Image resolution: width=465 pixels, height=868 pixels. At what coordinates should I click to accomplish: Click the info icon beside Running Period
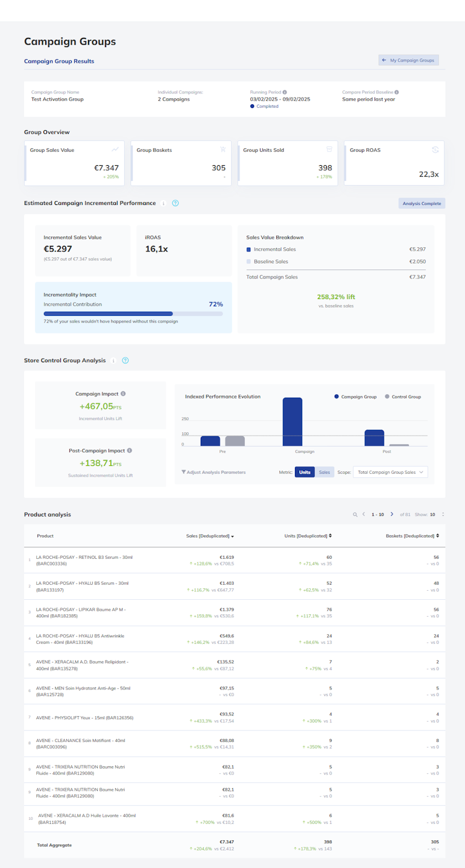pyautogui.click(x=285, y=92)
